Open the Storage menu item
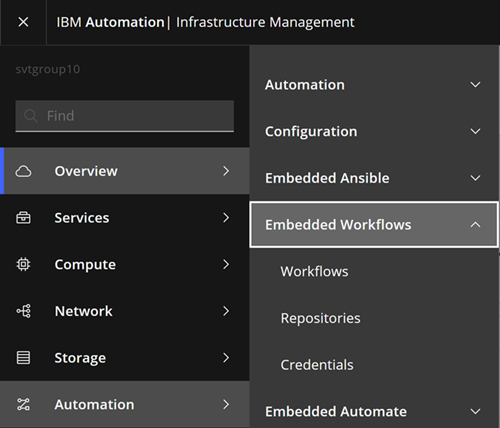This screenshot has width=500, height=428. (x=125, y=358)
